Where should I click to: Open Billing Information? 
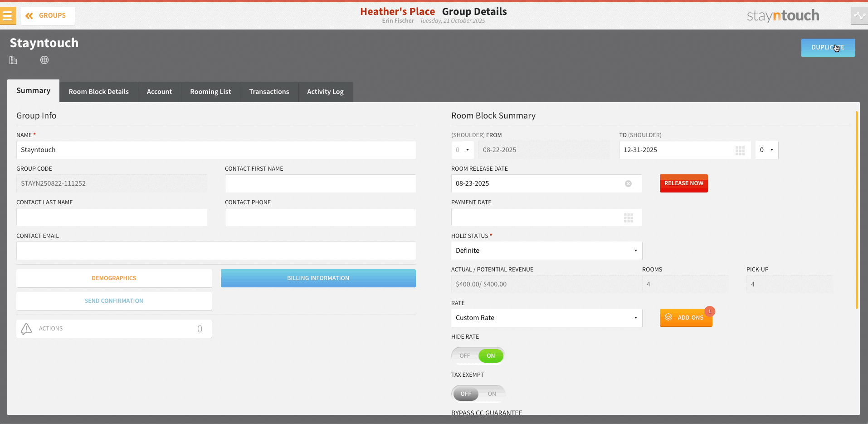(x=318, y=278)
